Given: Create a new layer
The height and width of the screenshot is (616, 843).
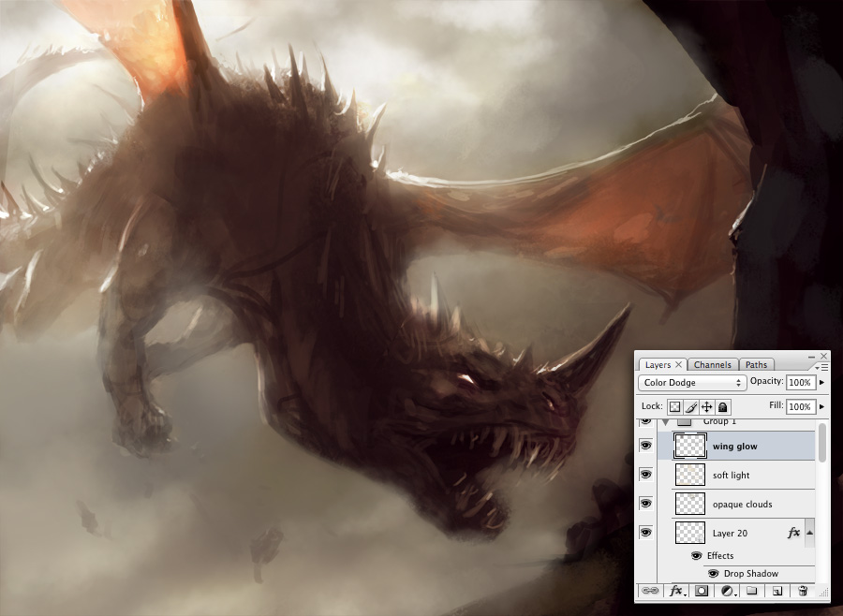Looking at the screenshot, I should pyautogui.click(x=776, y=591).
